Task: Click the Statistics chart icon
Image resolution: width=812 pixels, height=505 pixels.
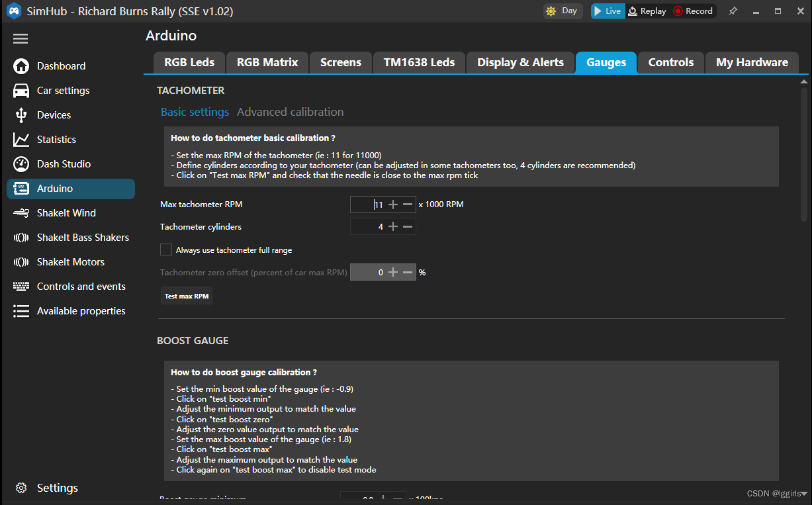Action: click(21, 140)
